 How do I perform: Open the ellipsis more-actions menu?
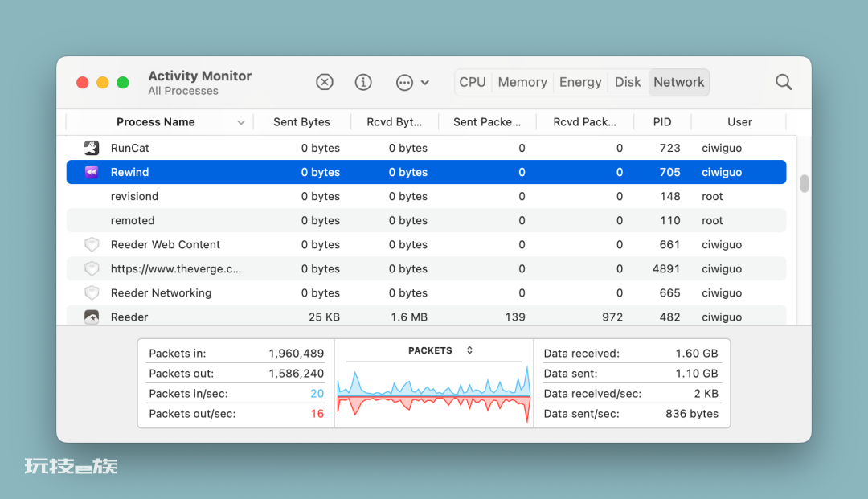point(412,83)
